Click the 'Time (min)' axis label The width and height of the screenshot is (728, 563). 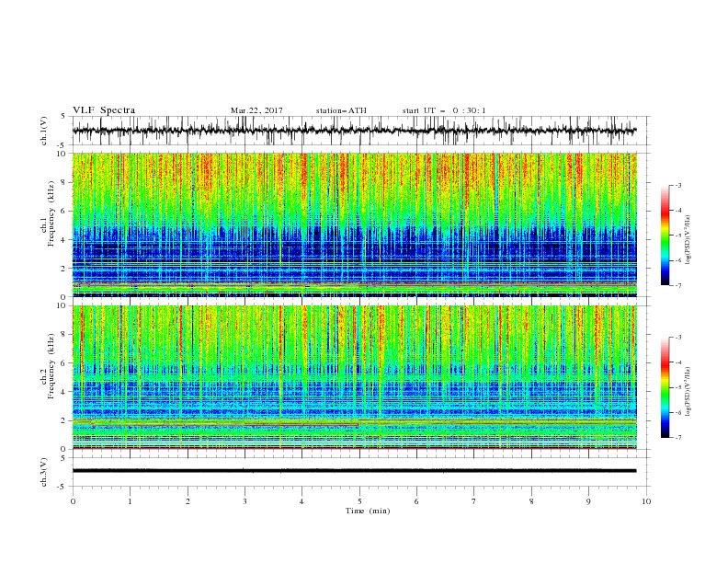(x=368, y=511)
